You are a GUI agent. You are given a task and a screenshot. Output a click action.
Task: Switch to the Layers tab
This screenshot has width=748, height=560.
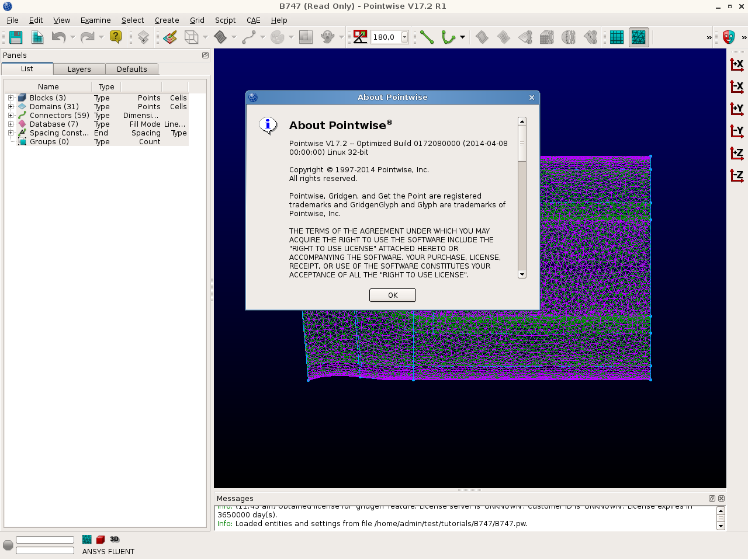click(79, 69)
